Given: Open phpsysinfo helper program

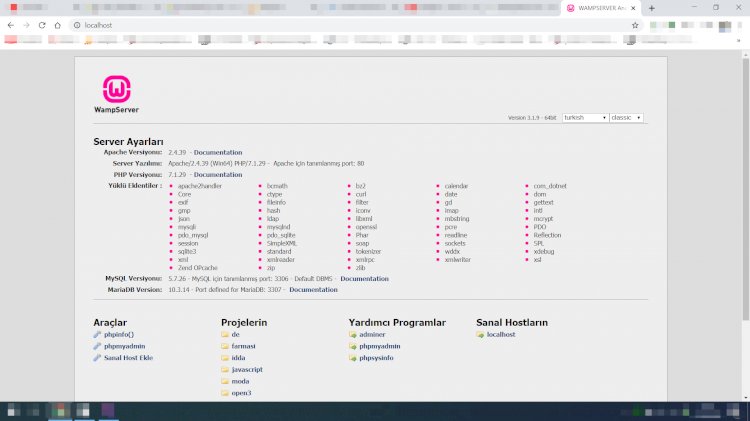Looking at the screenshot, I should point(376,358).
